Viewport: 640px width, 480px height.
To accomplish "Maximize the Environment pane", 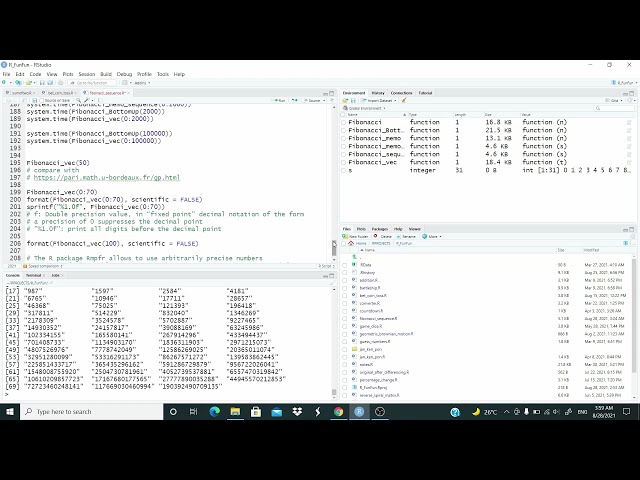I will pos(632,93).
